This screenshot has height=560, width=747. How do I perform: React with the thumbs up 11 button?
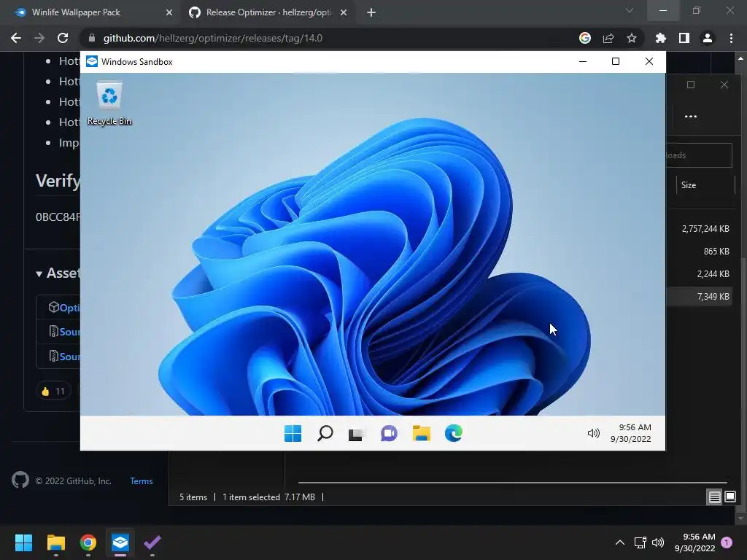point(53,392)
